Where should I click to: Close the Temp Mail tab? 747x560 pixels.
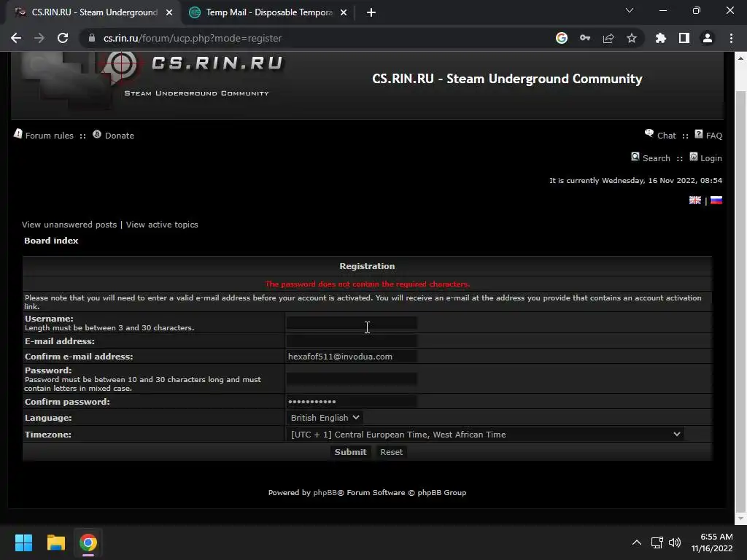[x=344, y=12]
